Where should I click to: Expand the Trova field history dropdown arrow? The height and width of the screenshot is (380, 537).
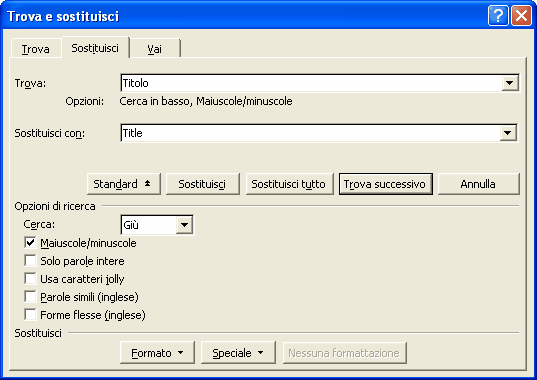pyautogui.click(x=510, y=83)
